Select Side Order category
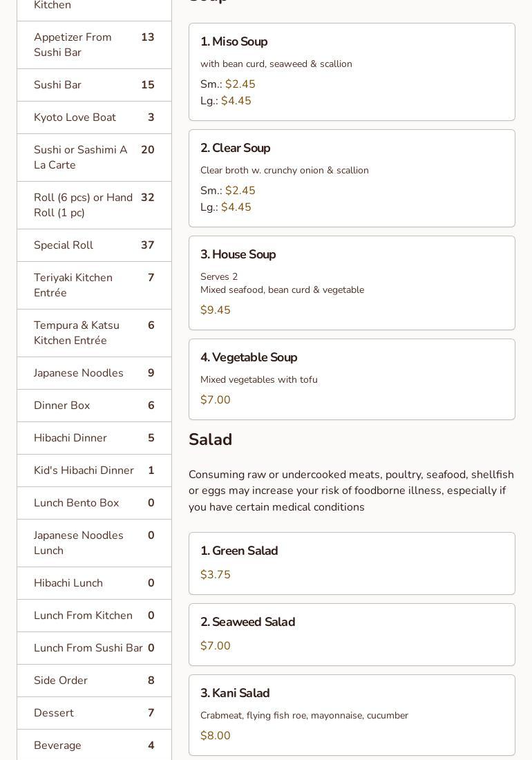The width and height of the screenshot is (532, 760). click(x=94, y=681)
